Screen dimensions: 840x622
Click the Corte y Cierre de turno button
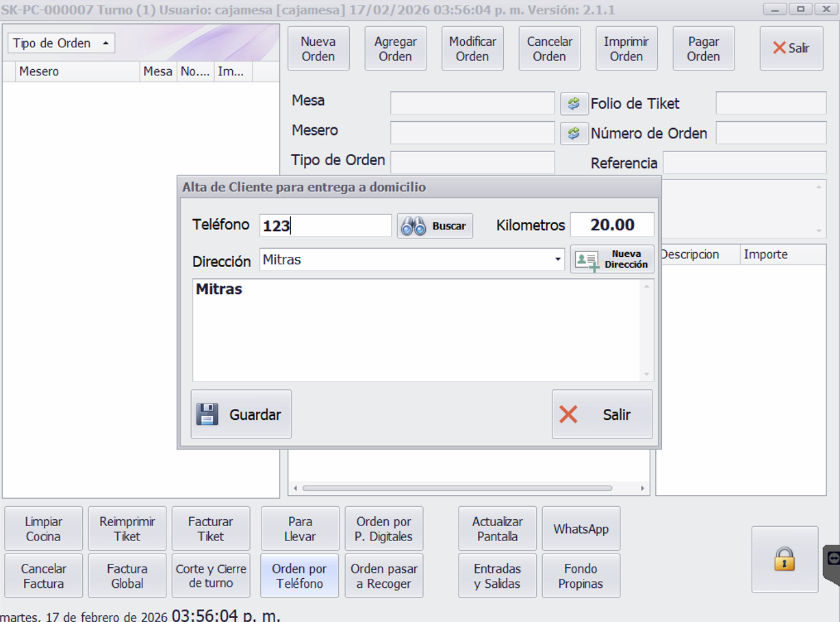pos(210,576)
